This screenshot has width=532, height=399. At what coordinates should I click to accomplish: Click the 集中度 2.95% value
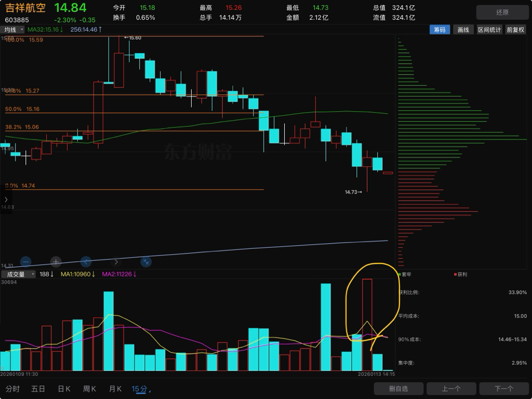519,363
